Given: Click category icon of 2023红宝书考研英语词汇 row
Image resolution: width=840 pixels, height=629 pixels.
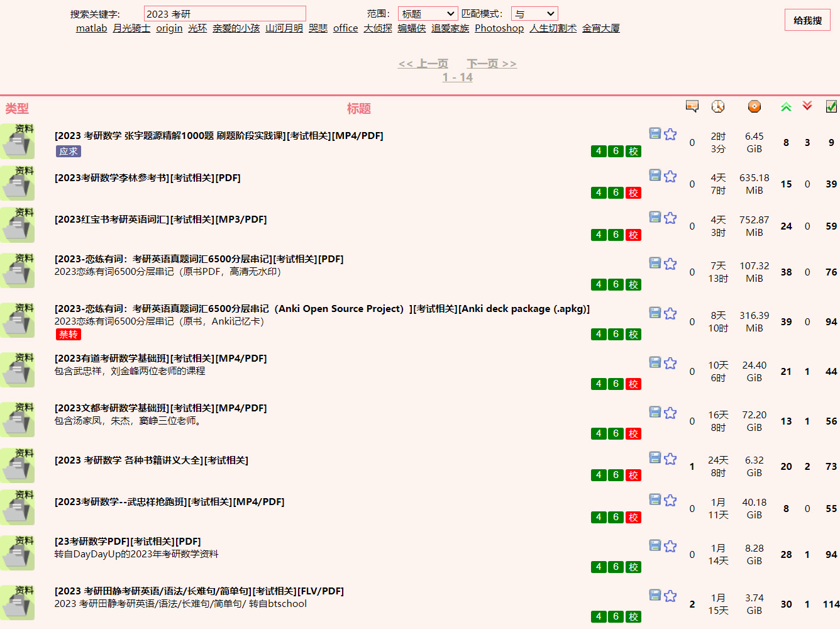Looking at the screenshot, I should point(18,225).
